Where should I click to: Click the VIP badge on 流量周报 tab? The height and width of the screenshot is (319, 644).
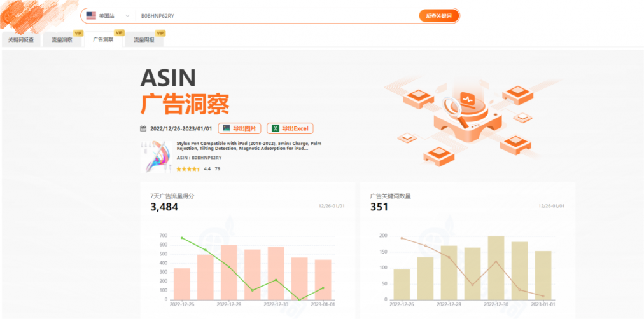(160, 33)
